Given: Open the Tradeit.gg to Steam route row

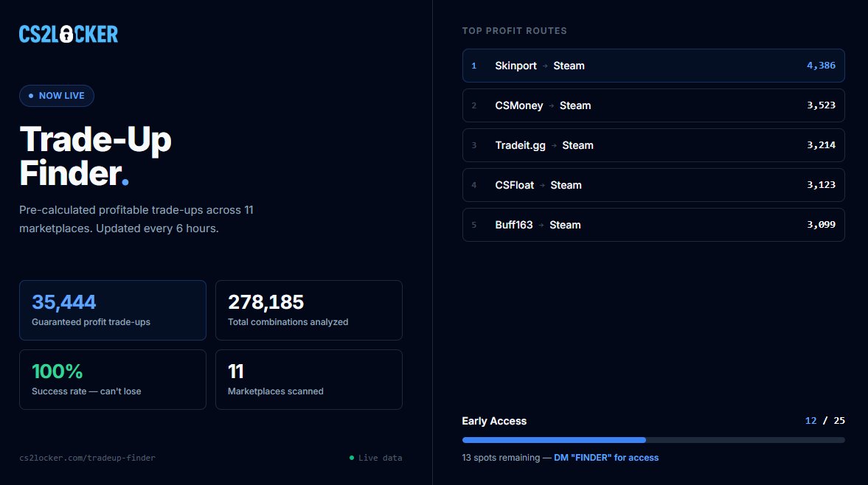Looking at the screenshot, I should (653, 145).
